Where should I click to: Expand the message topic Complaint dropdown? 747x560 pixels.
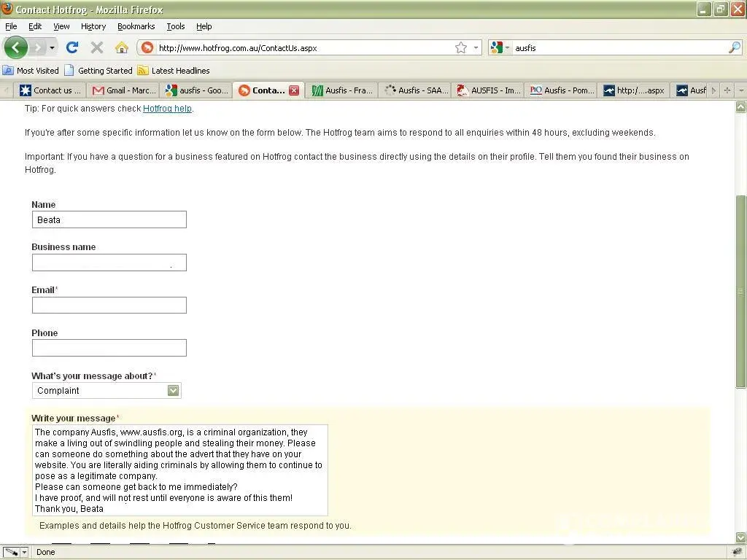tap(173, 391)
